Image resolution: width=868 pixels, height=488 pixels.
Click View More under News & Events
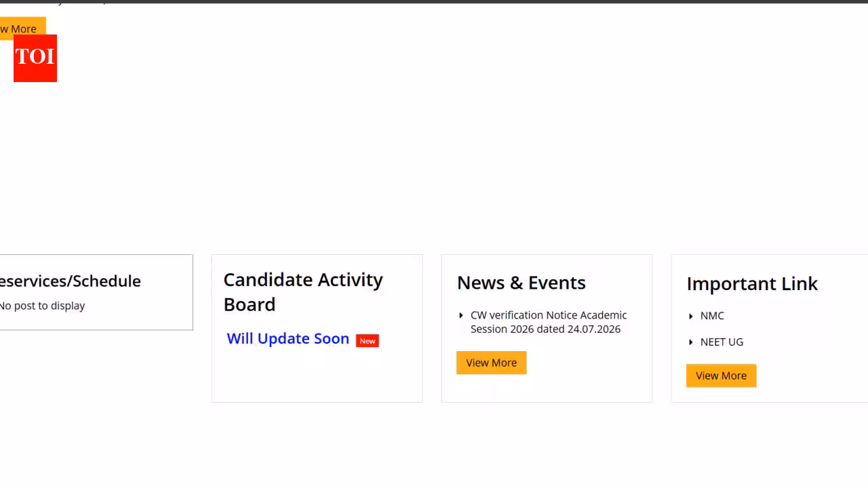coord(492,363)
